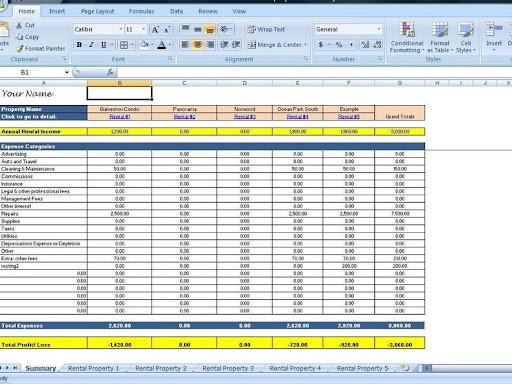Open Conditional Formatting menu

(407, 37)
